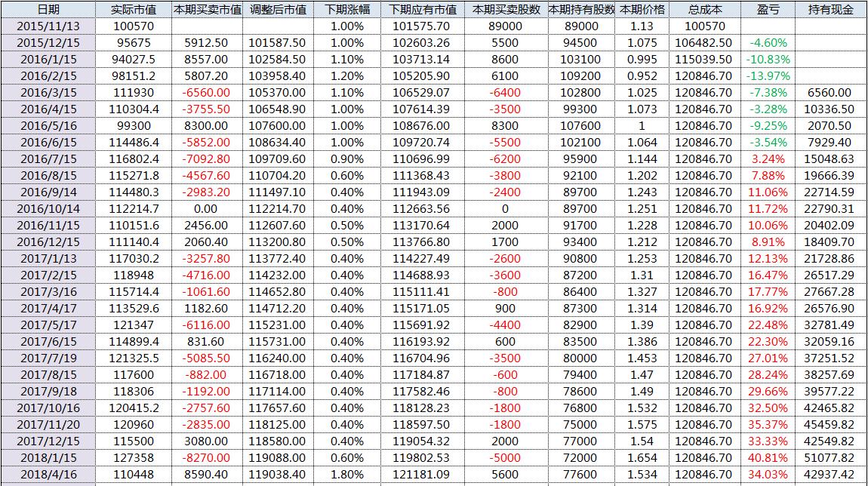Click the 持有现金 header cell
Screen dimensions: 868x486
[830, 9]
